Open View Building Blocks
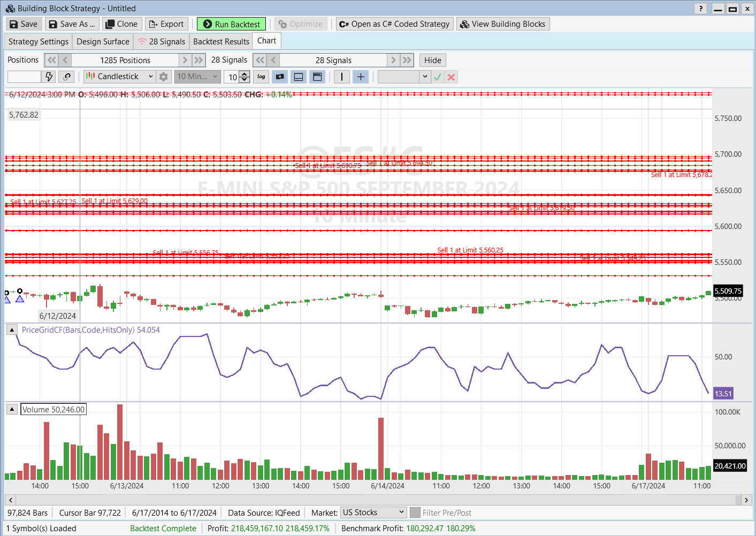The width and height of the screenshot is (756, 536). (x=503, y=24)
